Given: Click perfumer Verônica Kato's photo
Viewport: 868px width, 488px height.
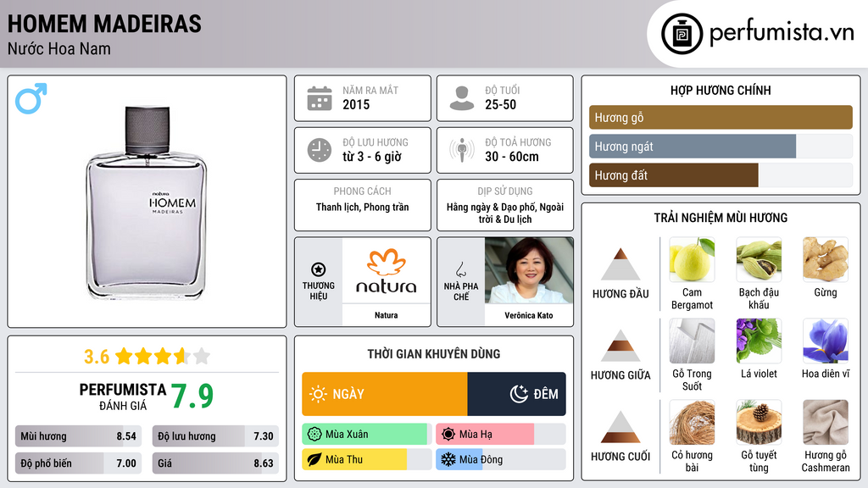Looking at the screenshot, I should tap(529, 270).
